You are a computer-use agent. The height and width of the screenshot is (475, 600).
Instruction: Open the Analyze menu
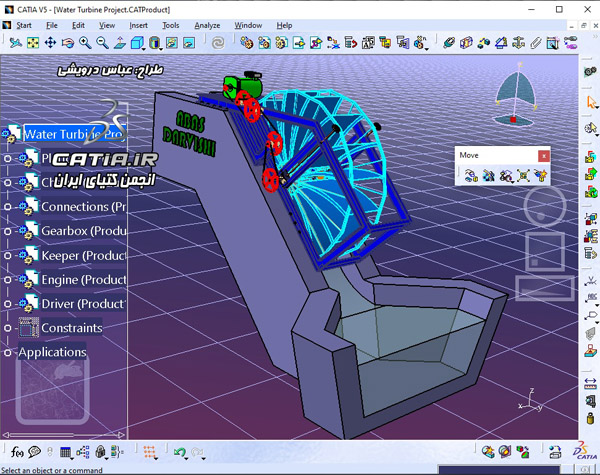point(207,25)
